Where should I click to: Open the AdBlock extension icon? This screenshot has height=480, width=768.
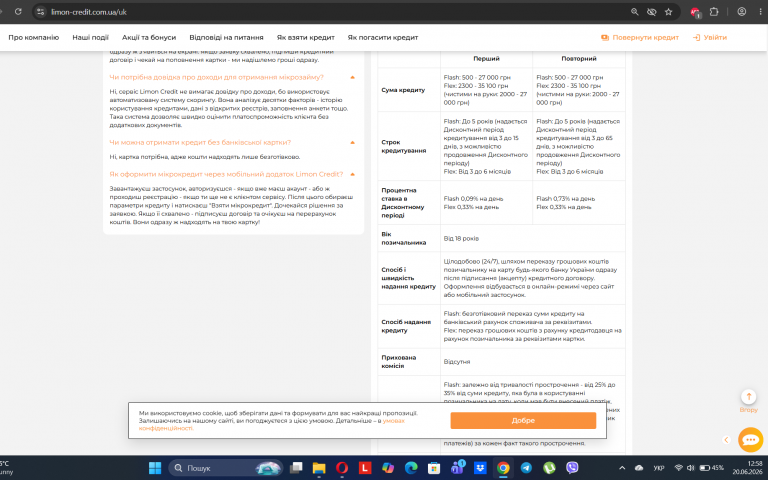pyautogui.click(x=695, y=12)
